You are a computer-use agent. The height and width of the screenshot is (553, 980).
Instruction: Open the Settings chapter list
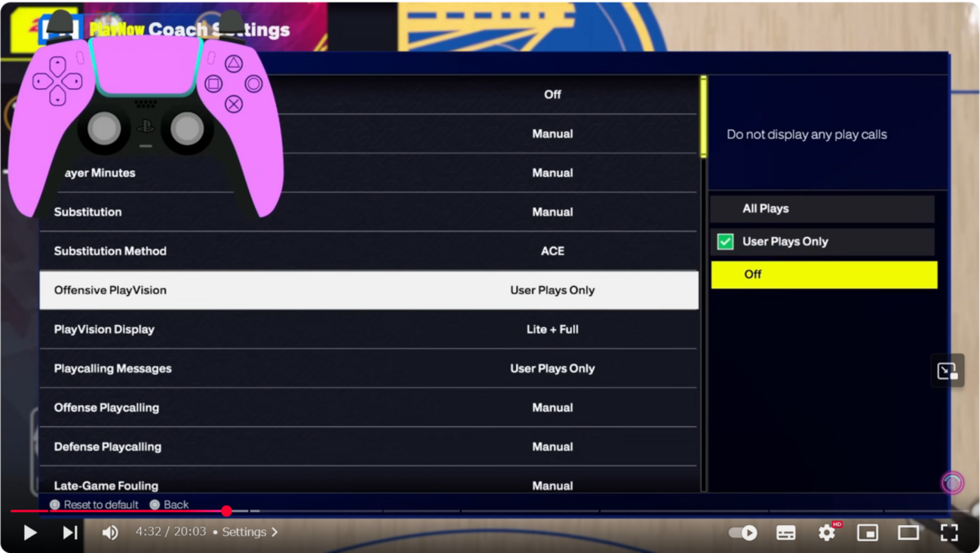point(250,532)
